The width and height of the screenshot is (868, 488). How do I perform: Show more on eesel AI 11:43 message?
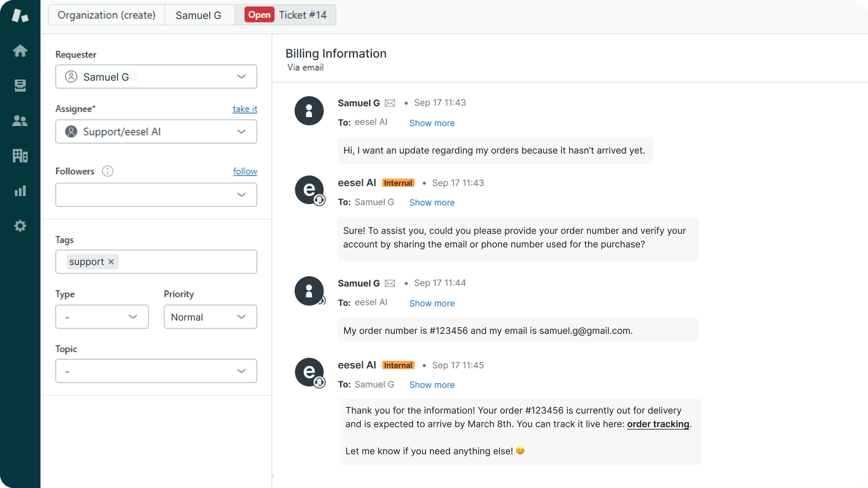432,202
